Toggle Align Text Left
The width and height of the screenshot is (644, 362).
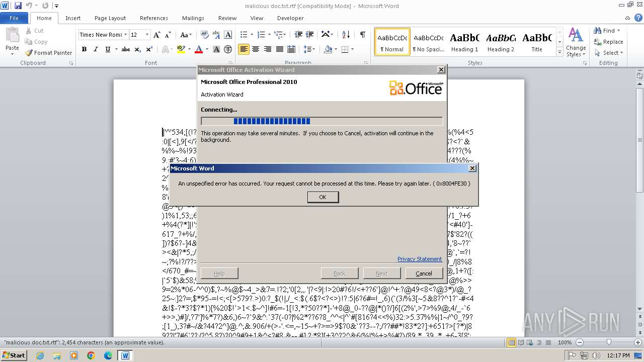click(244, 49)
